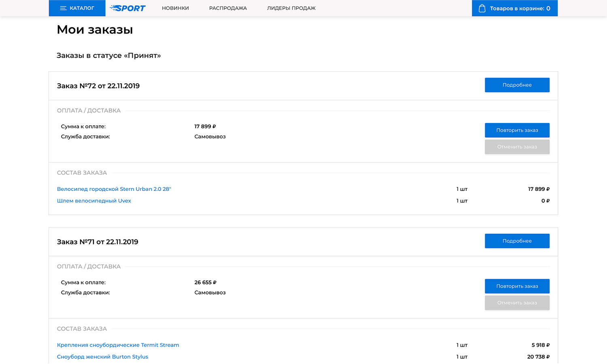Open Сноуборд женский Burton Stylus link
This screenshot has width=607, height=364.
click(x=102, y=357)
